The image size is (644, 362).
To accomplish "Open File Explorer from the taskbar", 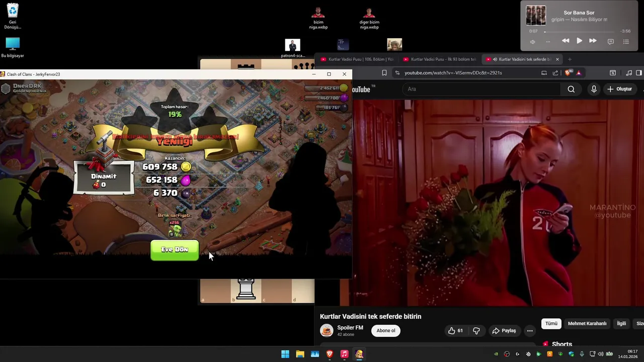I will (x=300, y=354).
